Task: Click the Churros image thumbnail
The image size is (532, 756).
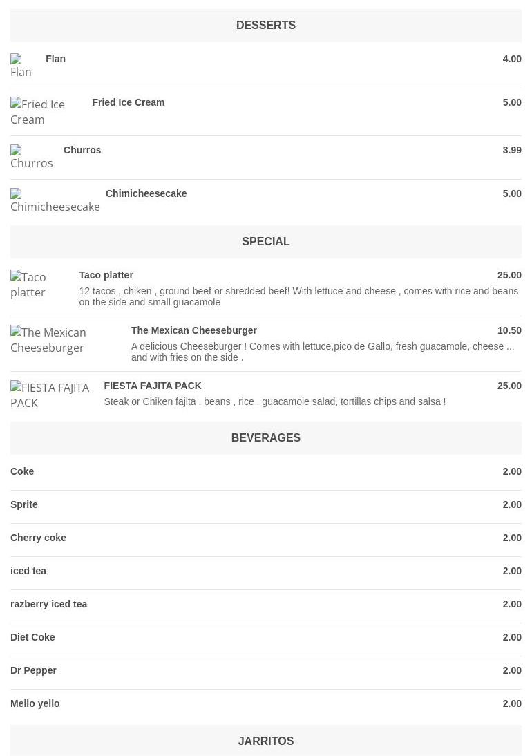Action: coord(33,157)
